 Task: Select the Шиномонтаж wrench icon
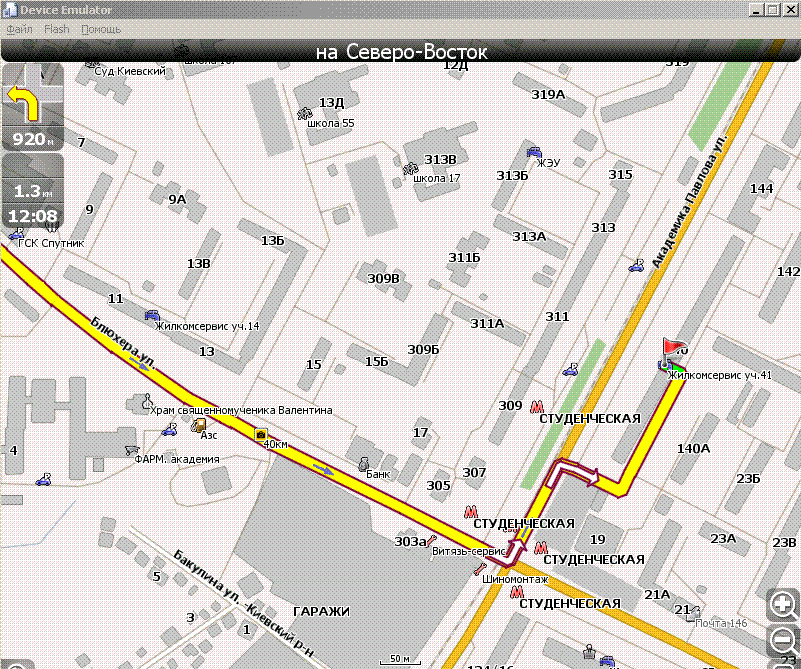[479, 568]
